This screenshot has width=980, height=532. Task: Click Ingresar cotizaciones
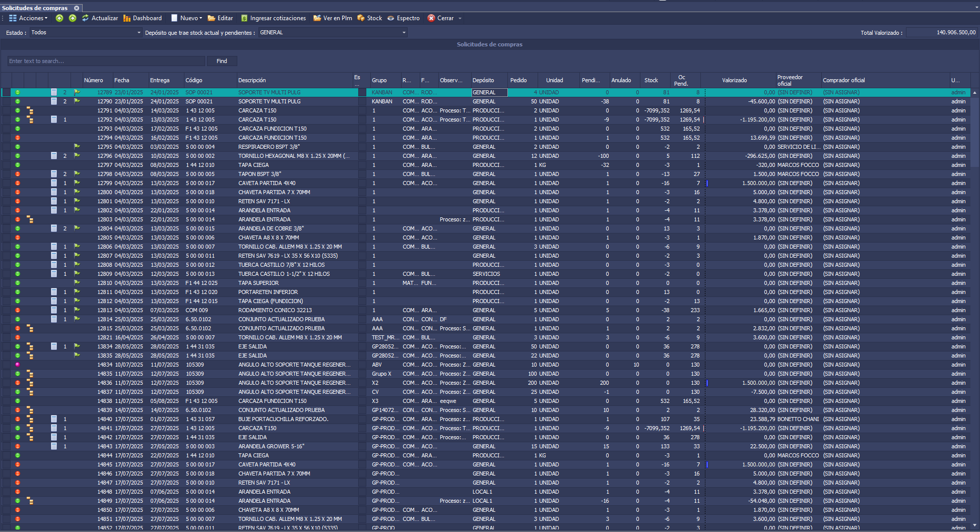[273, 18]
